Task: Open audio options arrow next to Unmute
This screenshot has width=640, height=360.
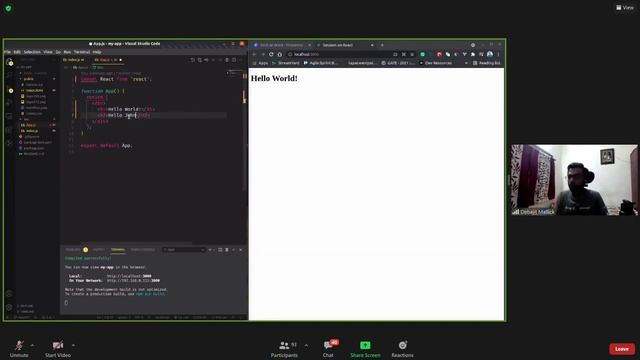Action: pos(32,345)
